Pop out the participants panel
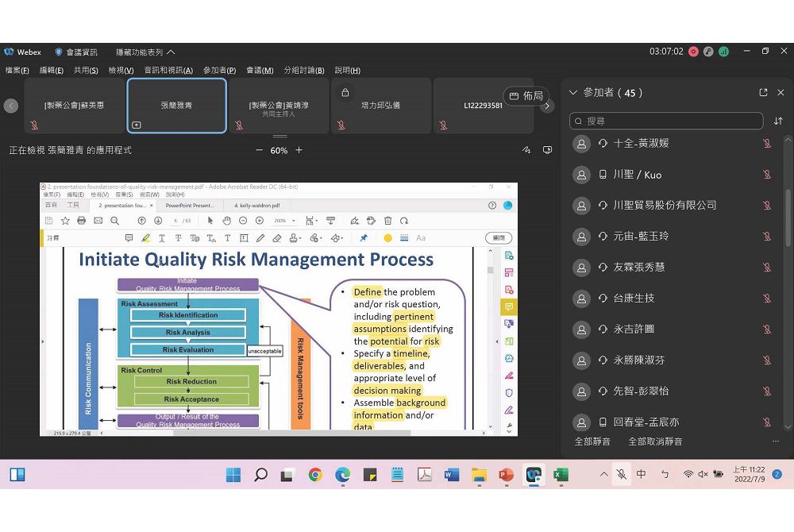The image size is (794, 532). 763,93
